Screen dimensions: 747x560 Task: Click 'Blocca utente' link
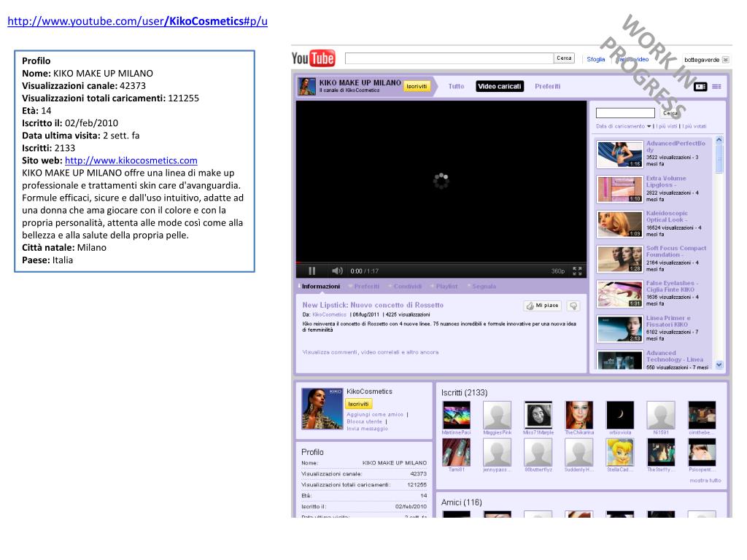[364, 421]
